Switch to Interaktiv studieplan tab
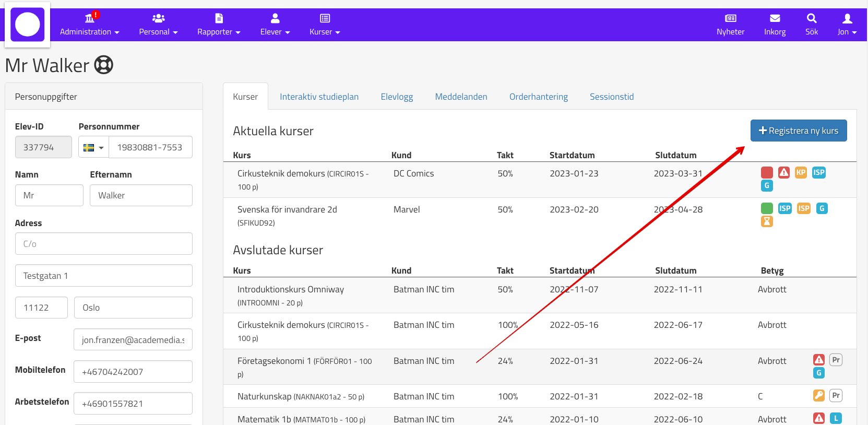Image resolution: width=868 pixels, height=425 pixels. click(319, 97)
